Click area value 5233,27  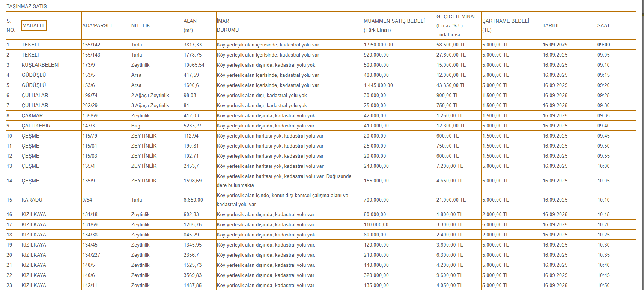(x=193, y=126)
